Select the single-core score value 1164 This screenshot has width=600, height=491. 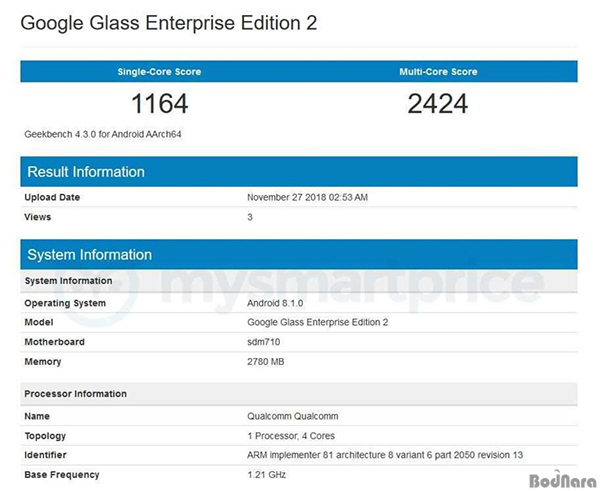159,103
